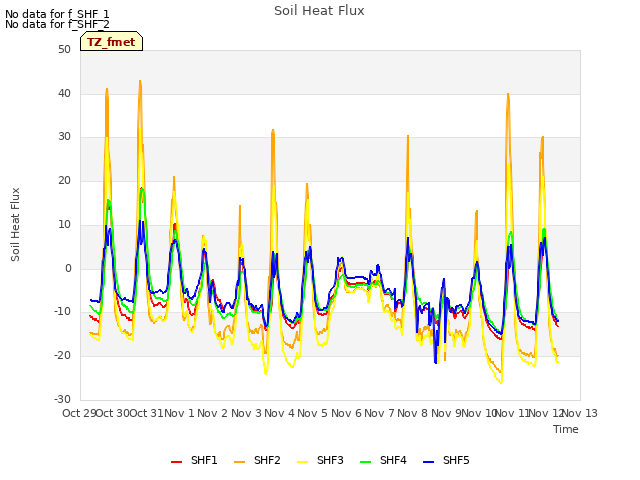Click the Time axis label
Image resolution: width=640 pixels, height=480 pixels.
566,429
